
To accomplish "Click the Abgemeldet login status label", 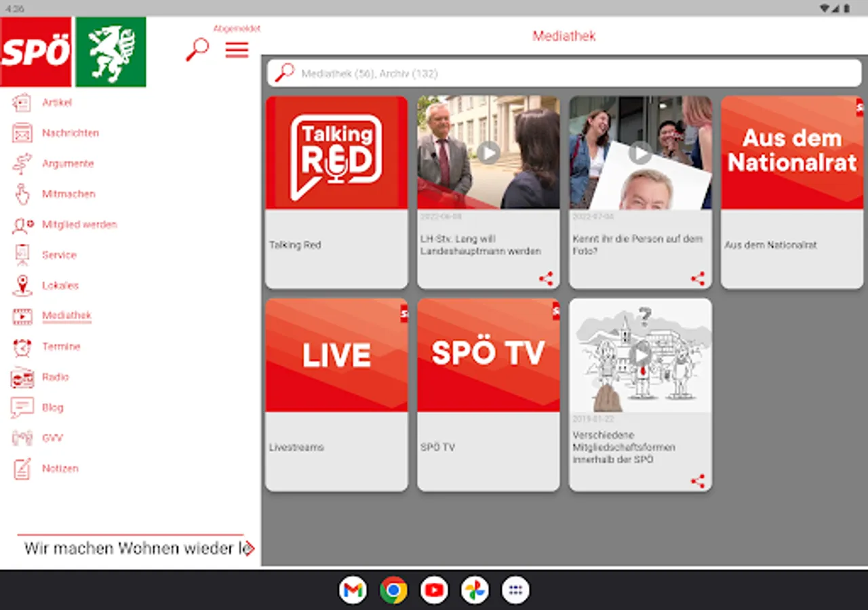I will point(237,28).
